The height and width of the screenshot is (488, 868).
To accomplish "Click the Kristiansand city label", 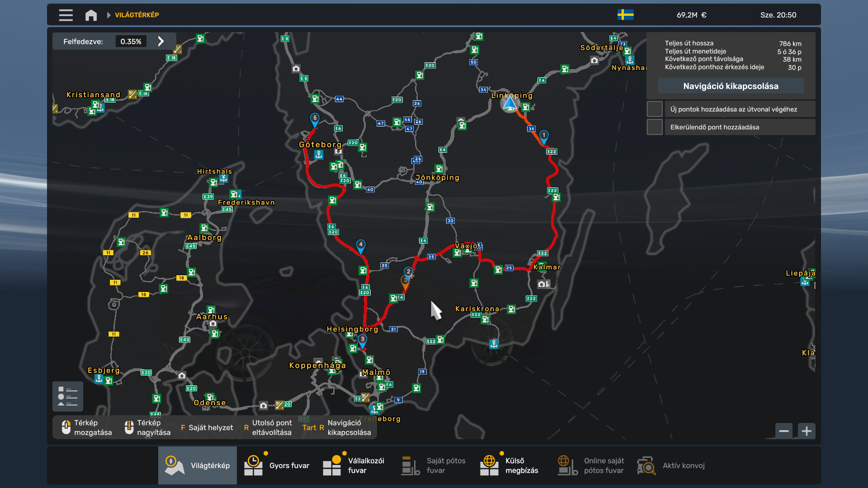I will [x=94, y=94].
